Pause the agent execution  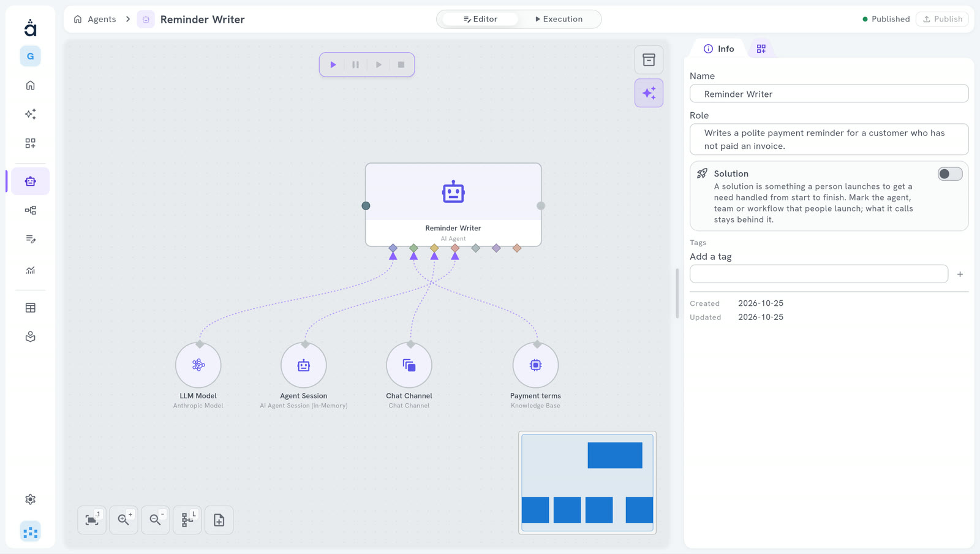pyautogui.click(x=356, y=64)
